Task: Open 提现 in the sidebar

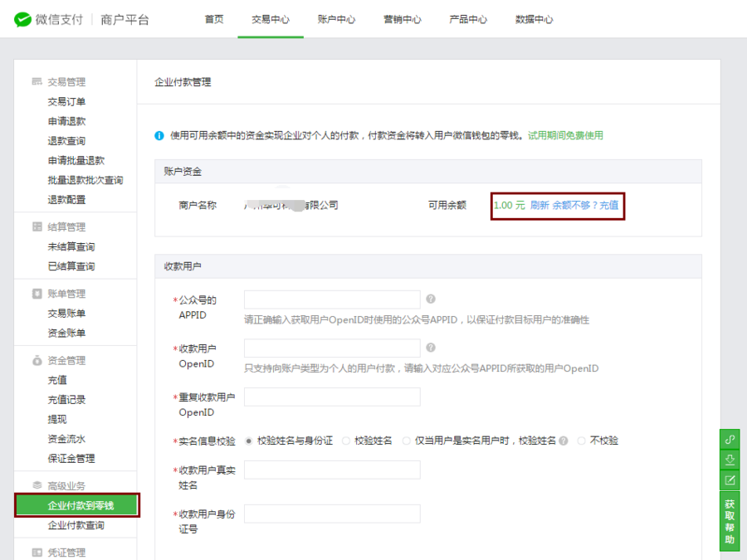Action: [57, 420]
